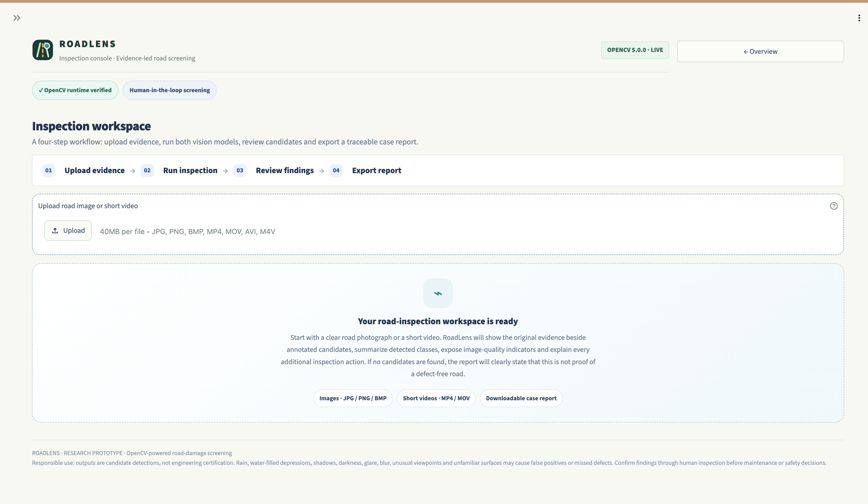Select the Upload evidence step
The image size is (868, 504).
click(95, 171)
